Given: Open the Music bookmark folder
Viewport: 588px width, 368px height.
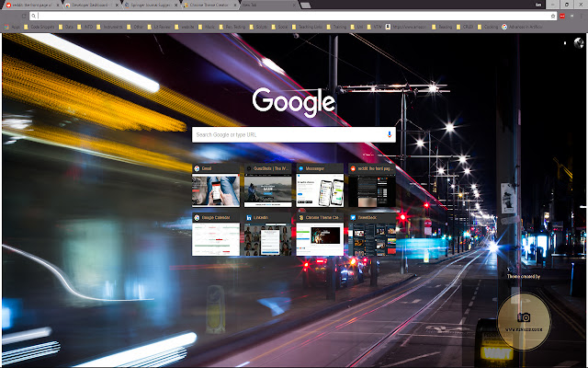Looking at the screenshot, I should [x=207, y=27].
